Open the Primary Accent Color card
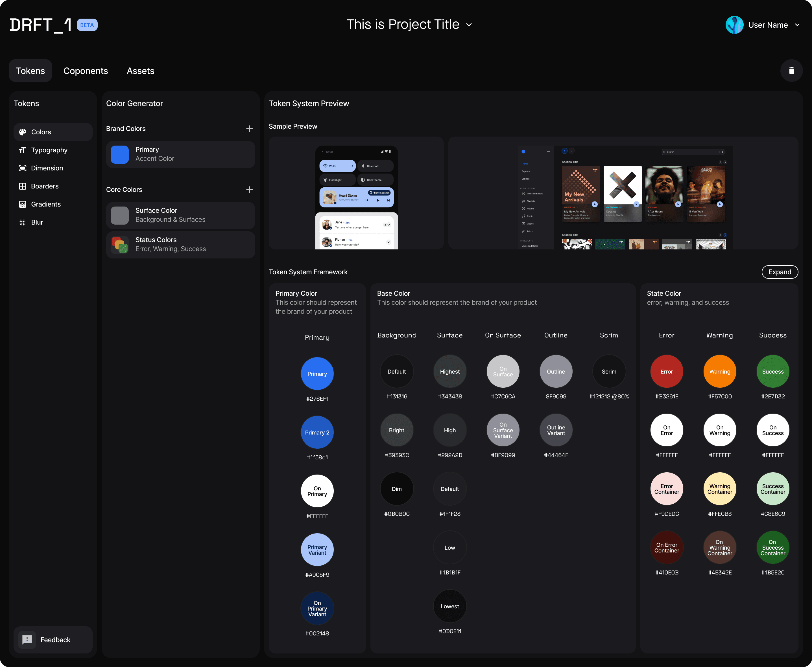This screenshot has width=812, height=667. (180, 154)
